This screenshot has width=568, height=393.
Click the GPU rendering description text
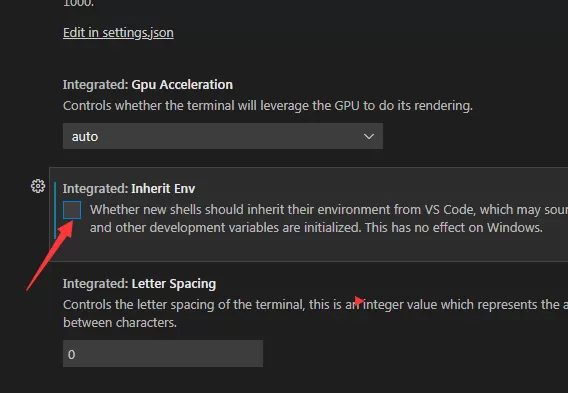tap(268, 106)
